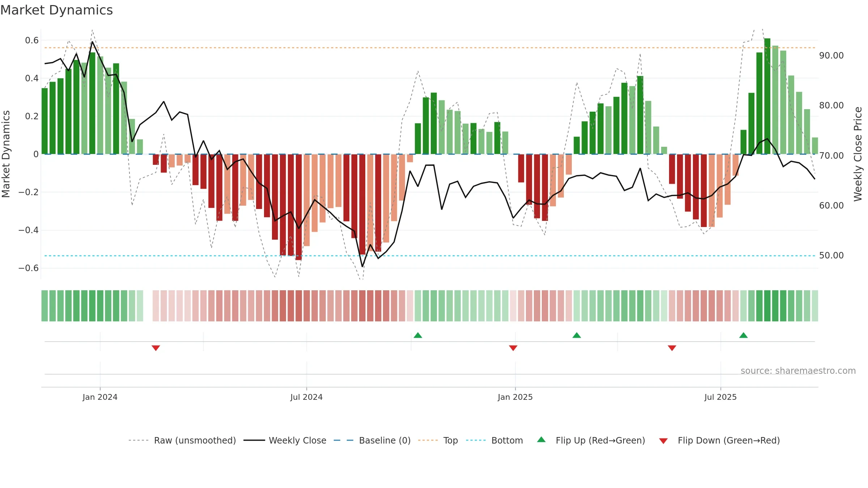Click the source: sharemaestro.com text

pos(798,371)
